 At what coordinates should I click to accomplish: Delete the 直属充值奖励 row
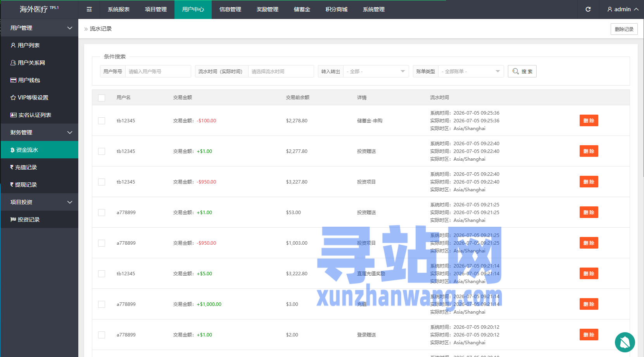[589, 273]
